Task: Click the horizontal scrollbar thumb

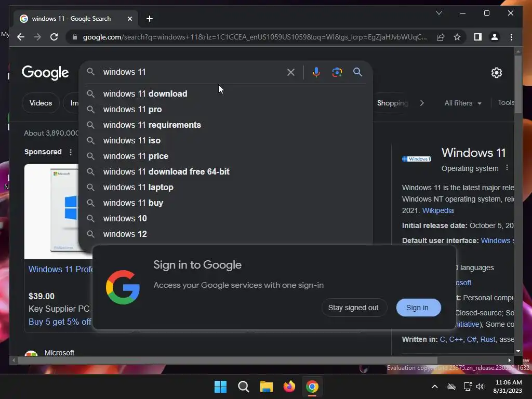Action: (228, 361)
